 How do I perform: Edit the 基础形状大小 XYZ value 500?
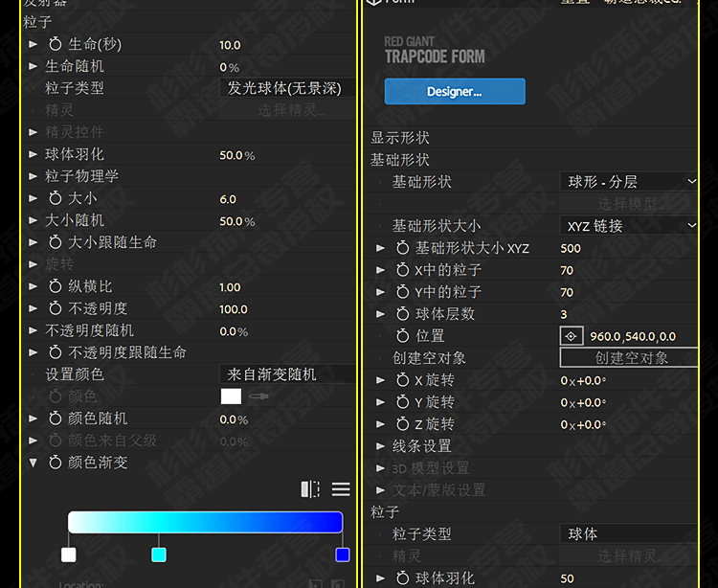click(x=571, y=248)
